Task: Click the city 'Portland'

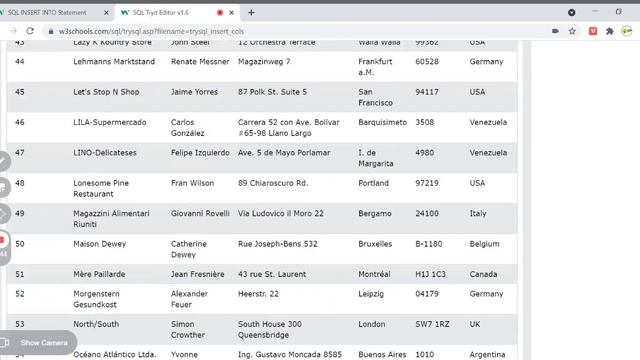Action: pos(373,183)
